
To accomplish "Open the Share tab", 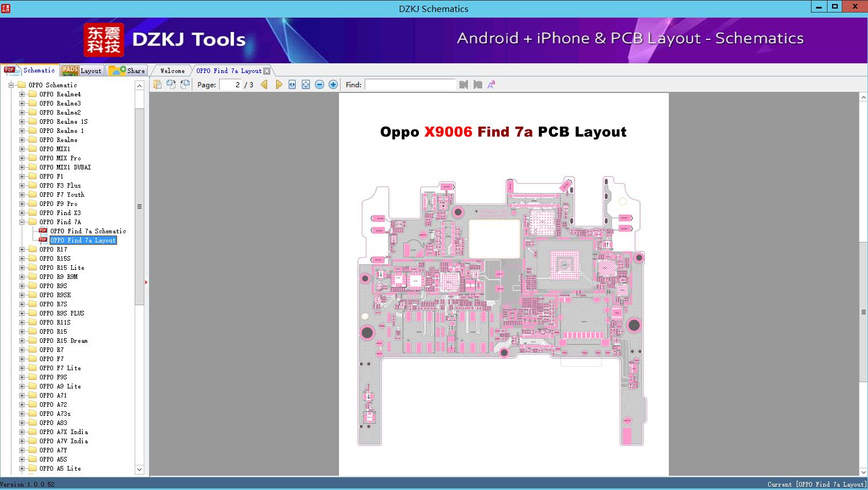I will point(127,71).
